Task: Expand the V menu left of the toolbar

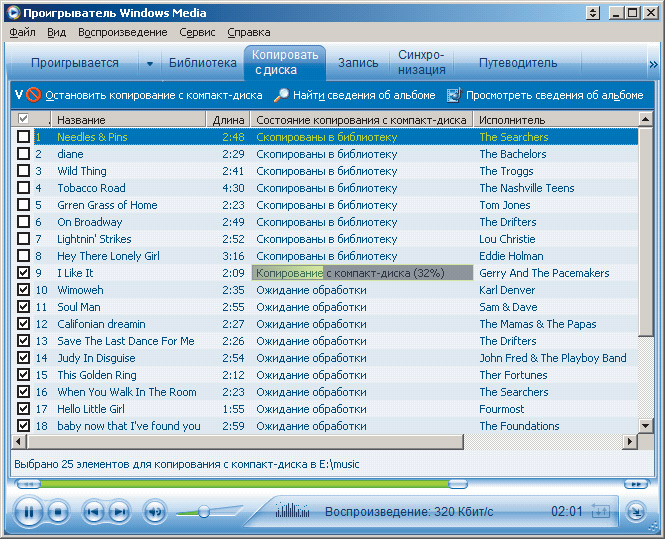Action: click(x=17, y=96)
